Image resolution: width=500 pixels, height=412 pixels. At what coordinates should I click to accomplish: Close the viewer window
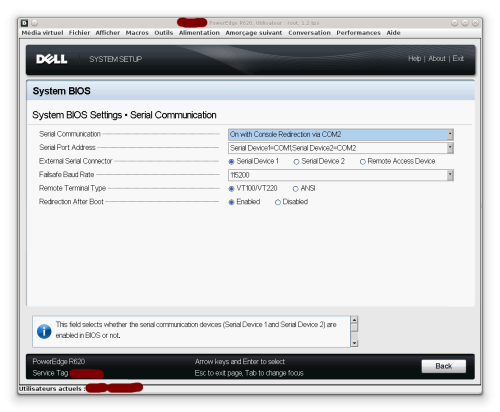[x=475, y=23]
